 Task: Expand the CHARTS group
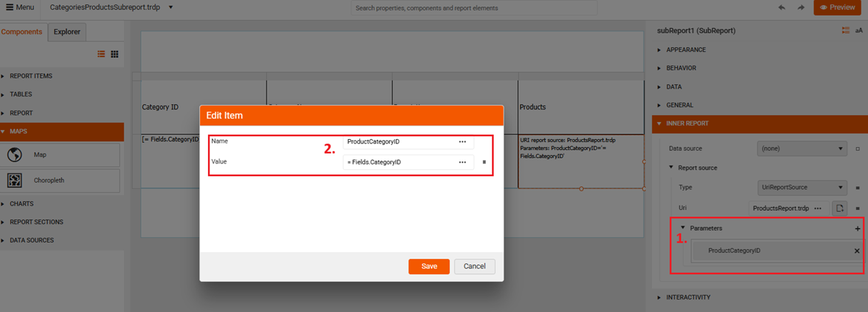click(x=61, y=203)
